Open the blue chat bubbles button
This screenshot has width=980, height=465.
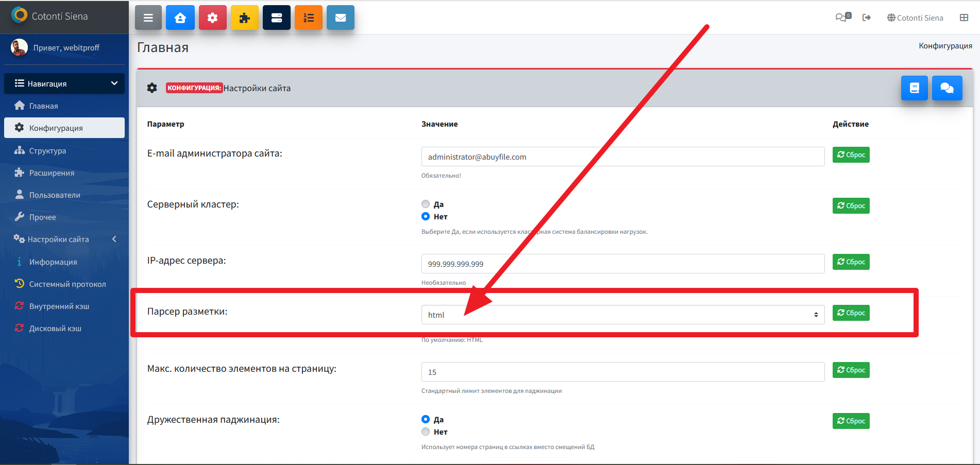[947, 88]
